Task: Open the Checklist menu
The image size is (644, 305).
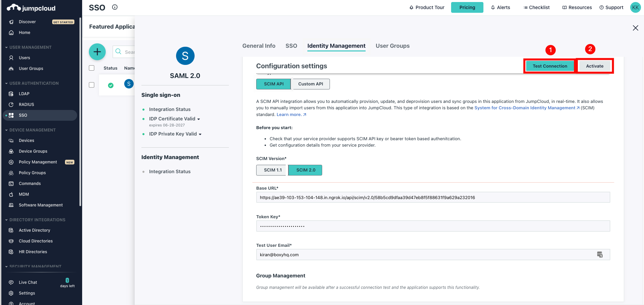Action: (x=537, y=7)
